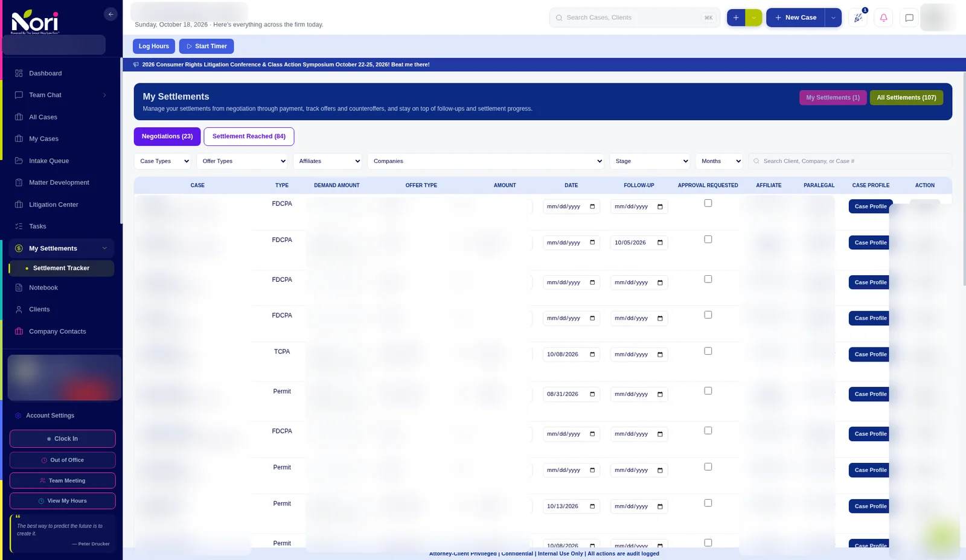The height and width of the screenshot is (560, 966).
Task: Show All Settlements (107) view
Action: pyautogui.click(x=906, y=98)
